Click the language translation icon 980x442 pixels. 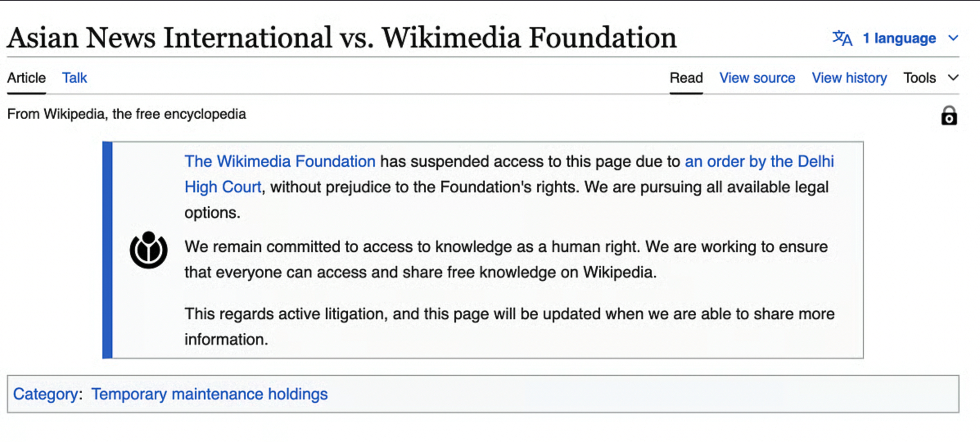842,38
